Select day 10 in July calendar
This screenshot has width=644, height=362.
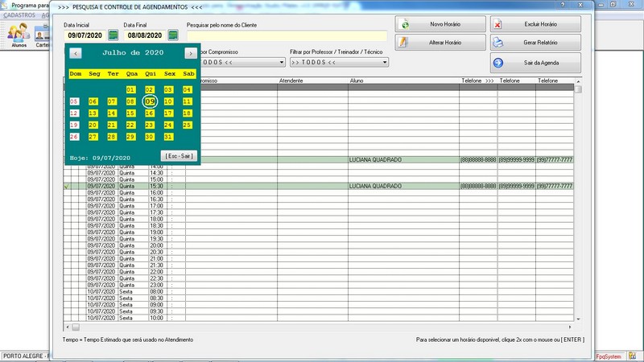click(x=168, y=101)
